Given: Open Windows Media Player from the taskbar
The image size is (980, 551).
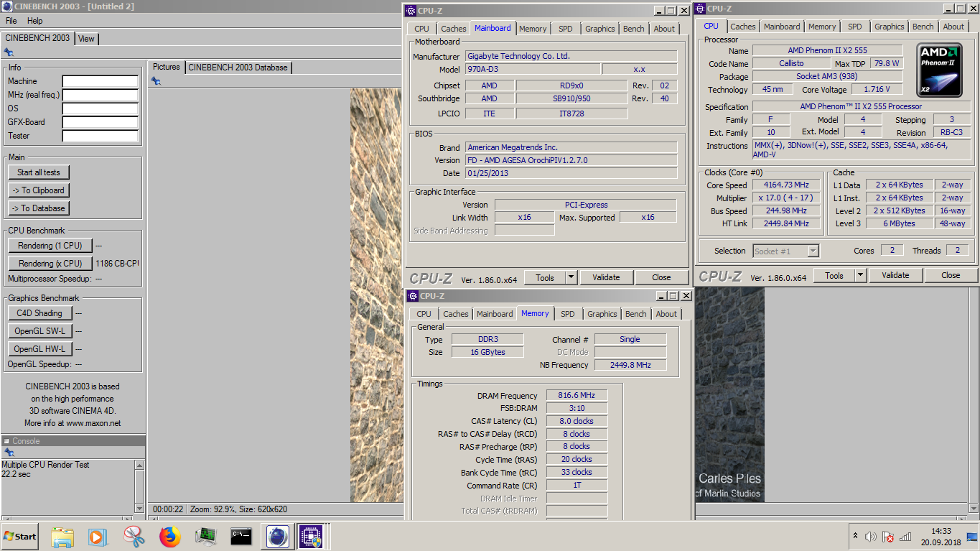Looking at the screenshot, I should point(97,536).
